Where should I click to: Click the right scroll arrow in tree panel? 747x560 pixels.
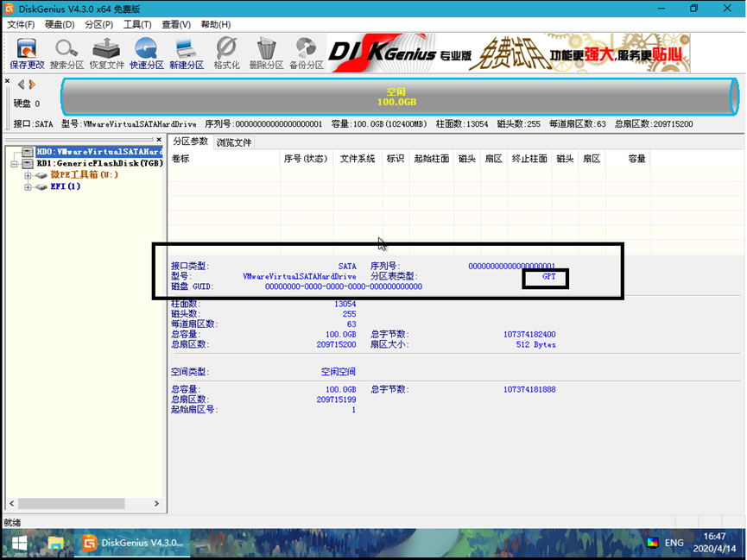pos(156,503)
